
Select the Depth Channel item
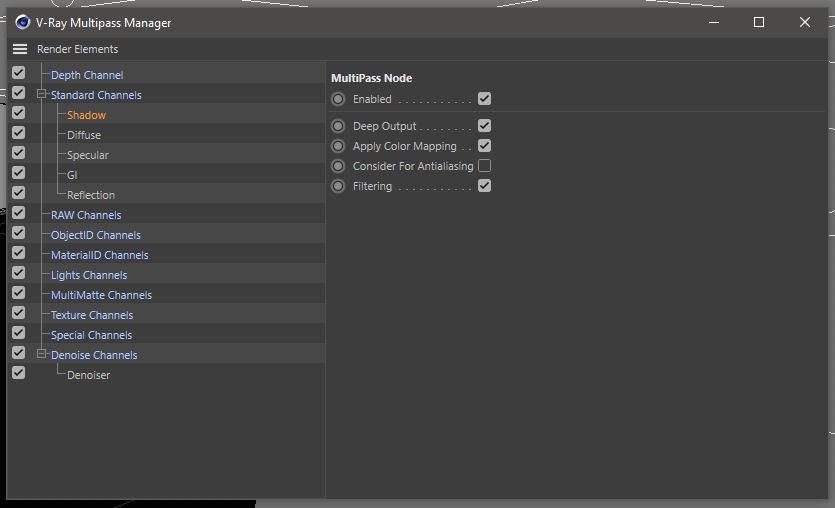click(87, 75)
